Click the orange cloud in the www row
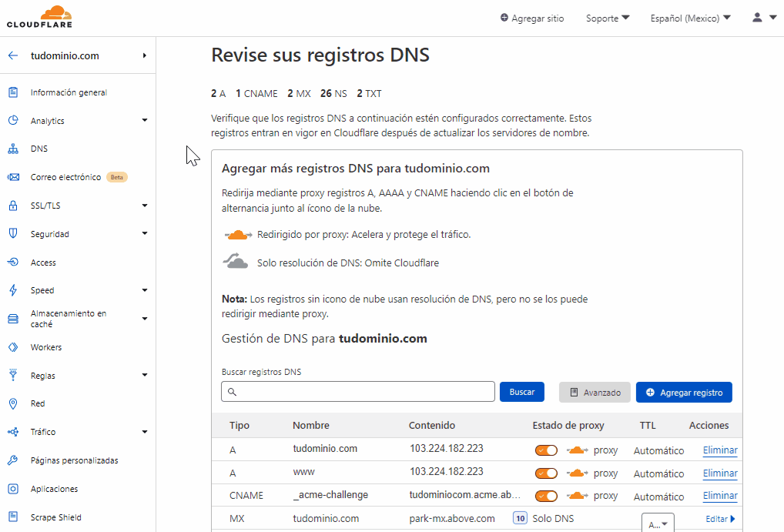The width and height of the screenshot is (784, 532). click(x=577, y=473)
